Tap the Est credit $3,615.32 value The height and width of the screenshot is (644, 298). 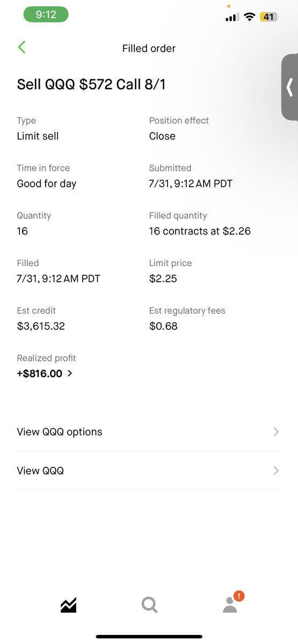pyautogui.click(x=41, y=326)
